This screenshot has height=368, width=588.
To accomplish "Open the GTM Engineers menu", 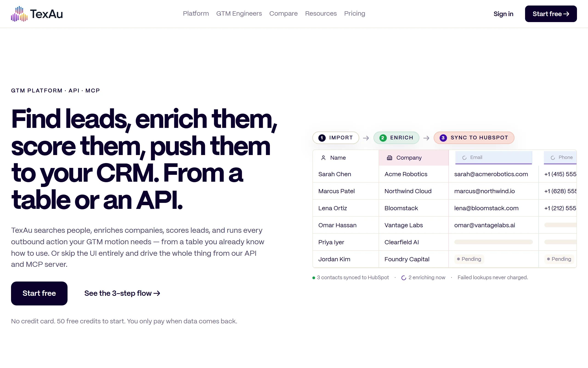I will 239,14.
